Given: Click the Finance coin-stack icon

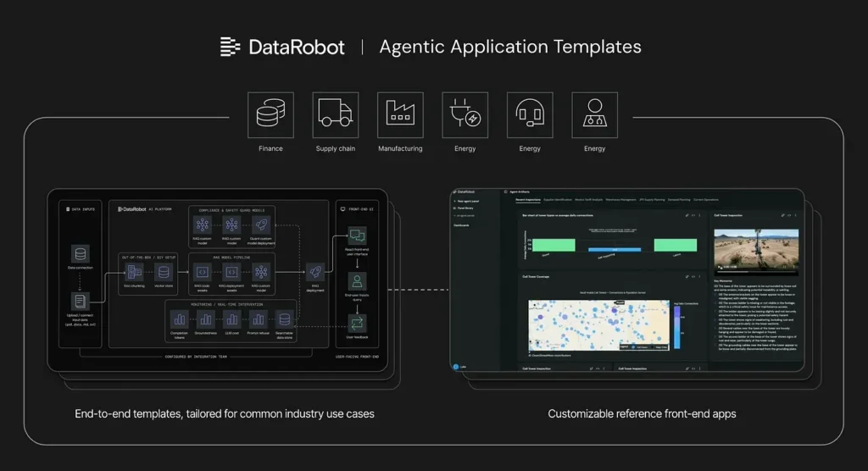Looking at the screenshot, I should click(270, 115).
